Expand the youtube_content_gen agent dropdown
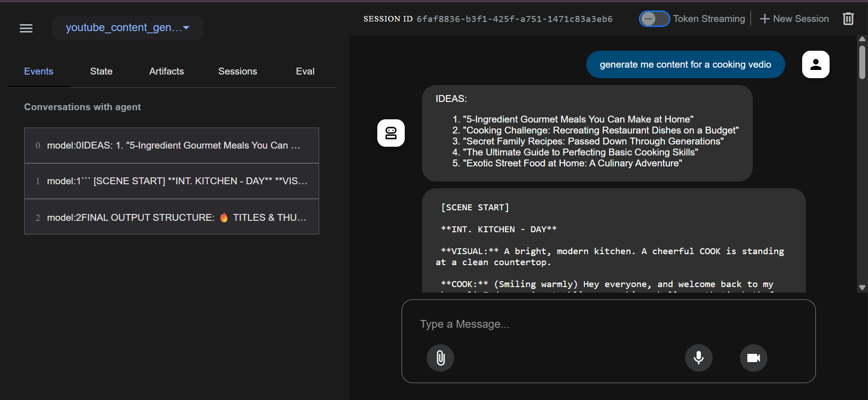 point(128,27)
